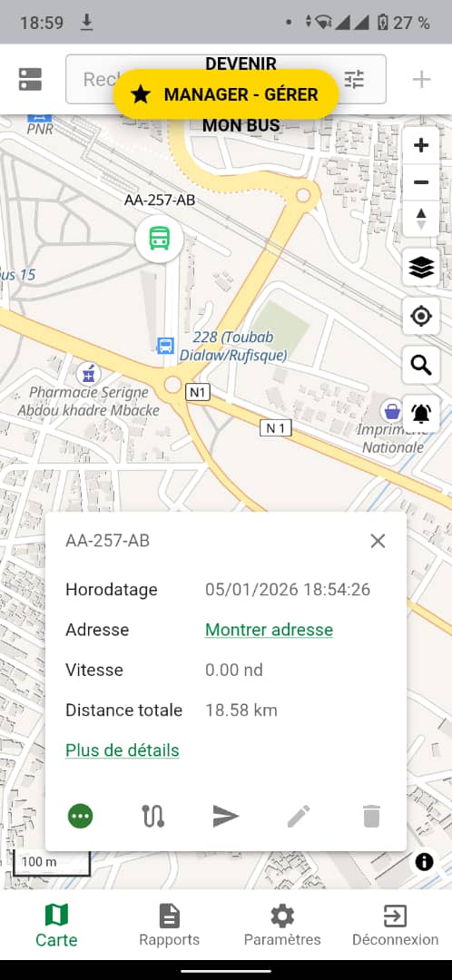The height and width of the screenshot is (980, 452).
Task: Add a new device with plus icon
Action: 422,79
